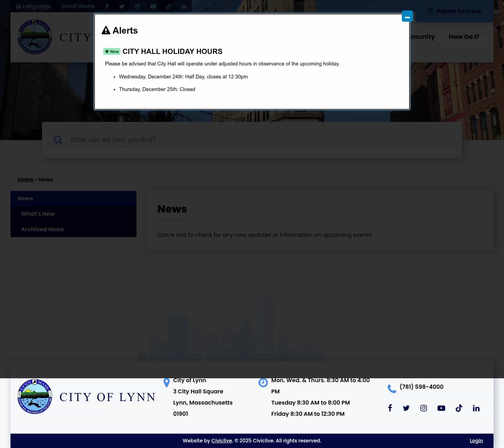Open the Civiclive link in the footer
The width and height of the screenshot is (504, 448).
pyautogui.click(x=222, y=441)
